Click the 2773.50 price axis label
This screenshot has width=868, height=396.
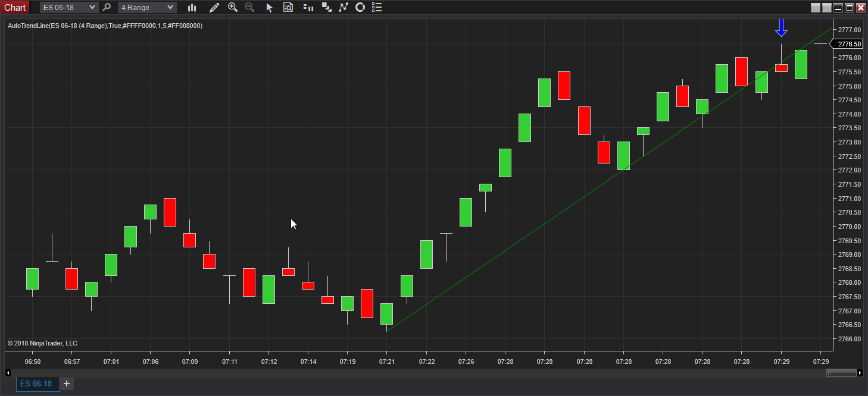tap(849, 128)
